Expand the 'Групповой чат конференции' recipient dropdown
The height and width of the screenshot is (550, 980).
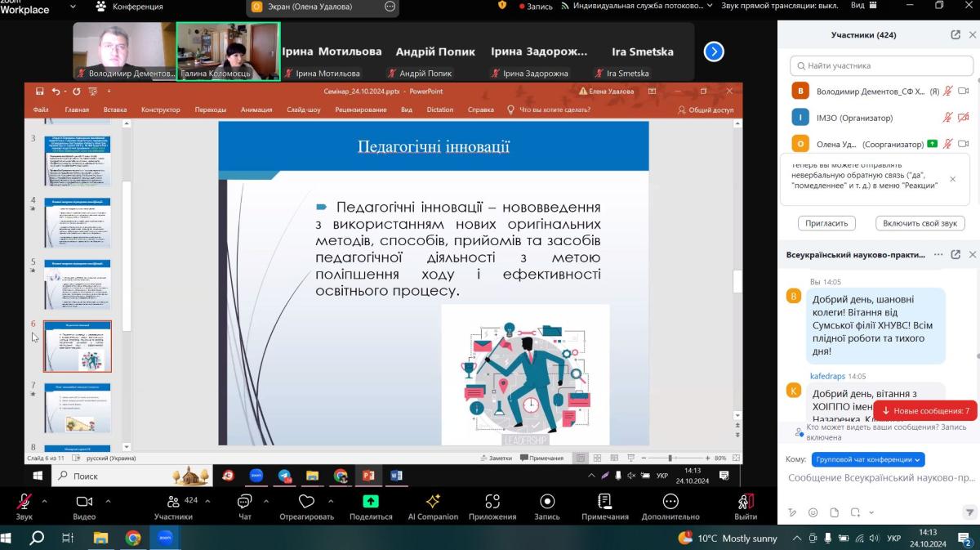click(867, 459)
